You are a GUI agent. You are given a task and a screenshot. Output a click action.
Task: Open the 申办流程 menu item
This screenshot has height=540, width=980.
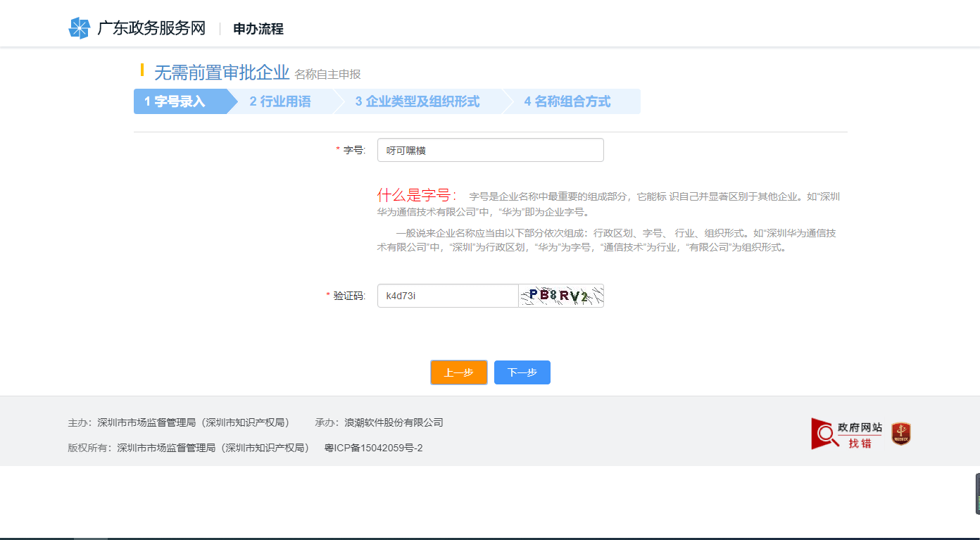click(x=256, y=30)
